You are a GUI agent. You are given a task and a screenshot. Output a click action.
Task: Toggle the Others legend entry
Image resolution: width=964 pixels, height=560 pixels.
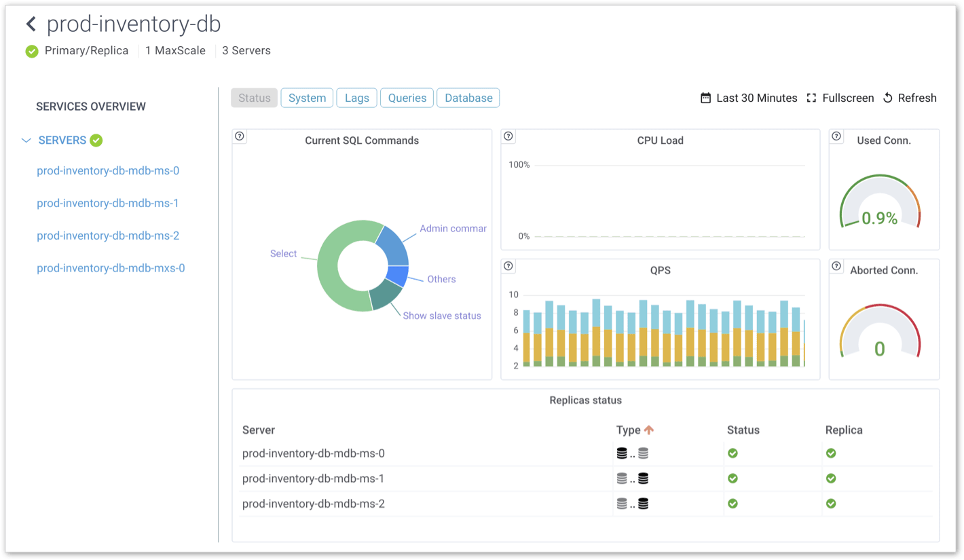pos(441,279)
